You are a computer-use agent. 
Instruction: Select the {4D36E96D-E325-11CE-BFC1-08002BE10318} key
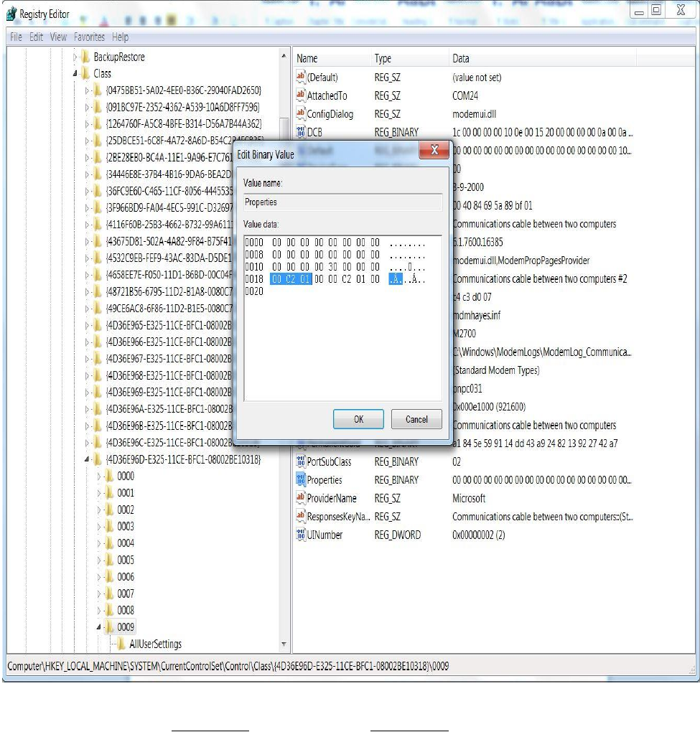pyautogui.click(x=183, y=459)
